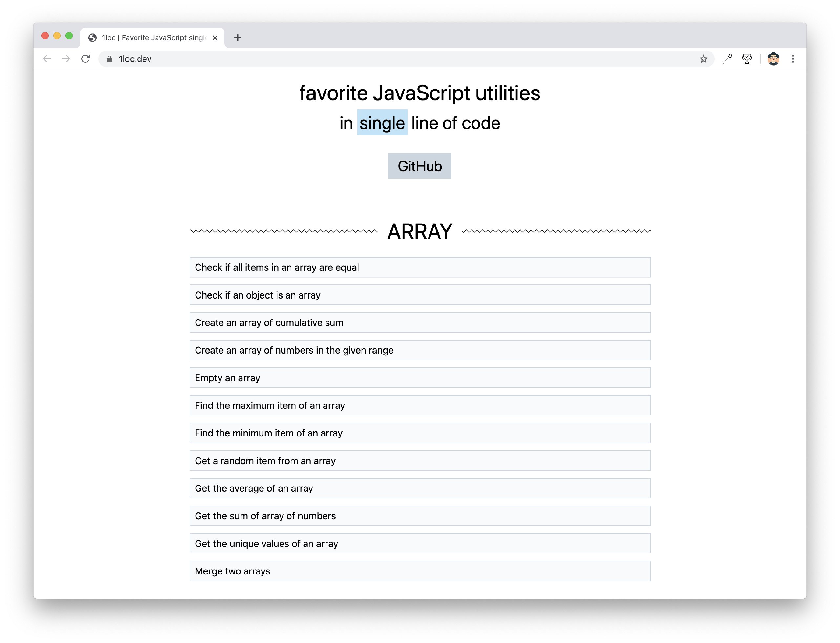Click the padlock site info icon
840x643 pixels.
pyautogui.click(x=109, y=59)
